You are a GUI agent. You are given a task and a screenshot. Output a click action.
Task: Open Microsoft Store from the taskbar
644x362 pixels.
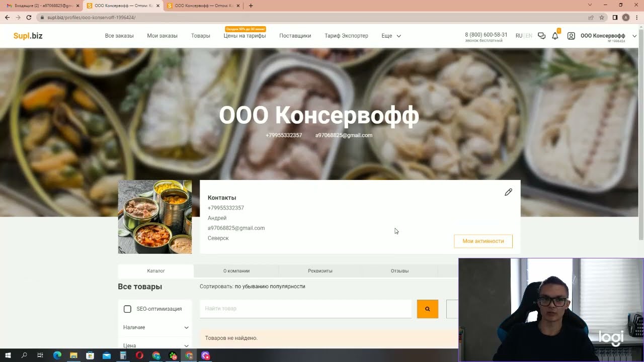pos(90,355)
